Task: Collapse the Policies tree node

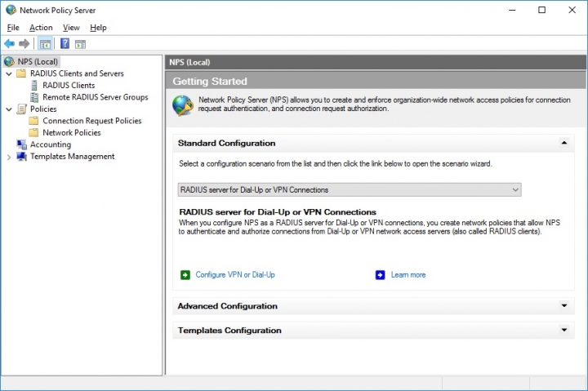Action: 9,109
